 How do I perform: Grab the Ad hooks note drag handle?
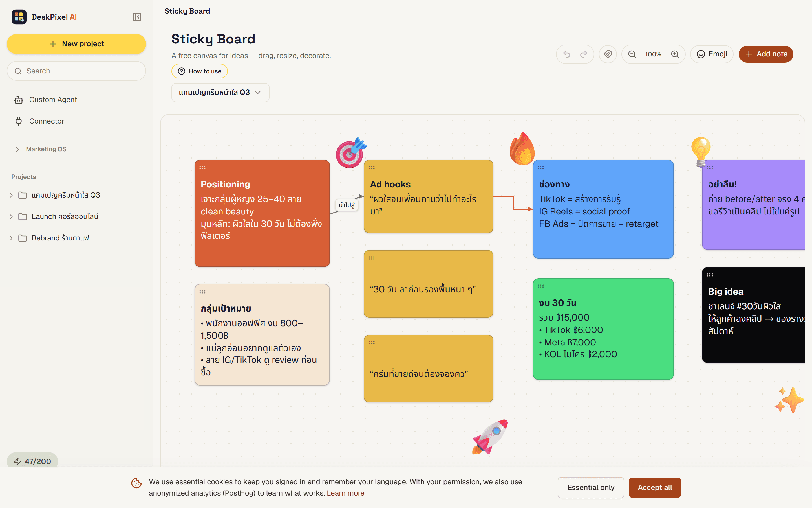371,168
